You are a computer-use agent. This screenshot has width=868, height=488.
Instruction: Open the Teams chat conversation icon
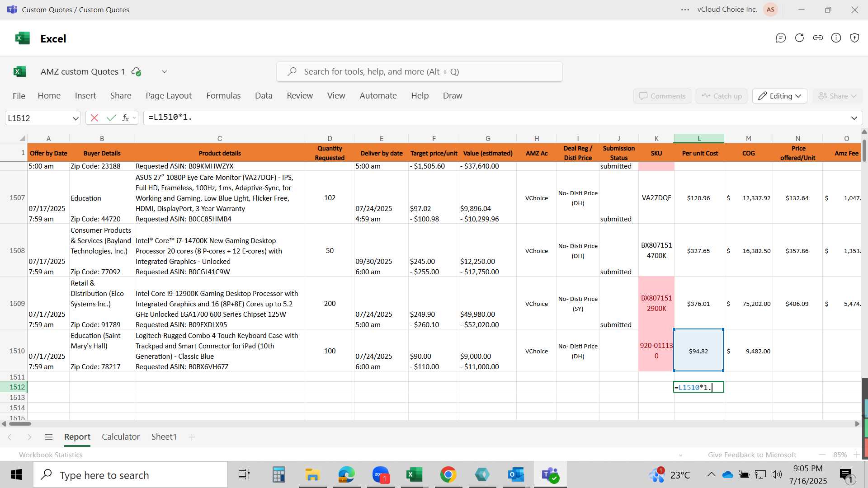(x=781, y=38)
